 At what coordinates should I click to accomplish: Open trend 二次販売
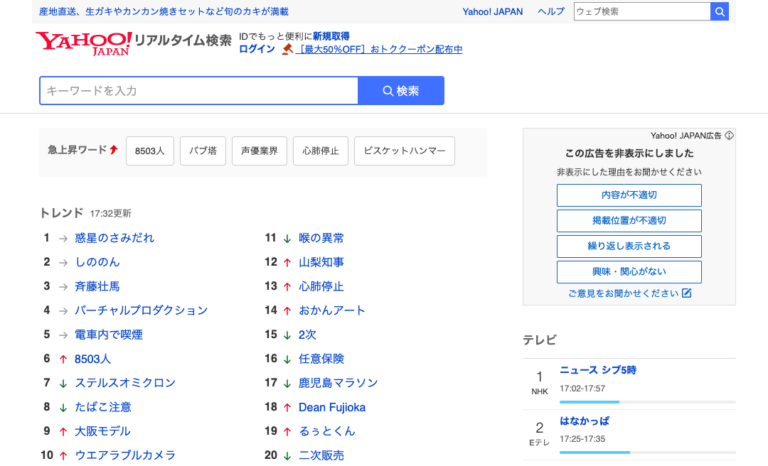[x=321, y=455]
